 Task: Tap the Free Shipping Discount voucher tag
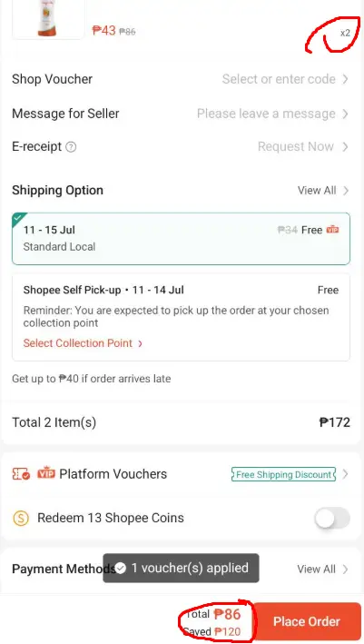(283, 474)
